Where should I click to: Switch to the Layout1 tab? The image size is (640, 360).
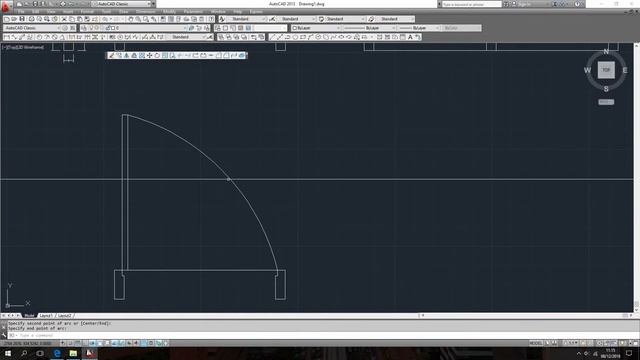(45, 316)
